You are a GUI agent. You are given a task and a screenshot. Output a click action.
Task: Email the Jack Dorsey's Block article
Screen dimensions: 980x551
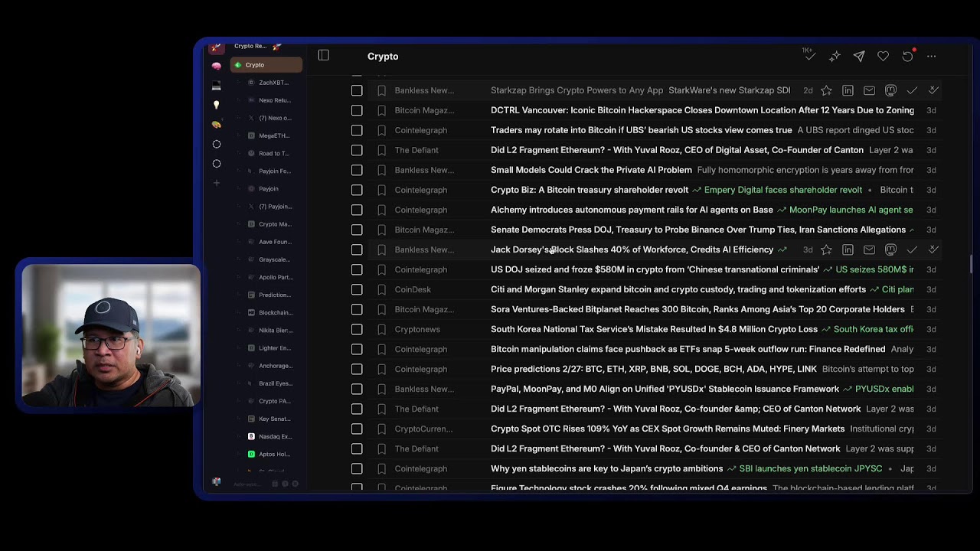[869, 249]
